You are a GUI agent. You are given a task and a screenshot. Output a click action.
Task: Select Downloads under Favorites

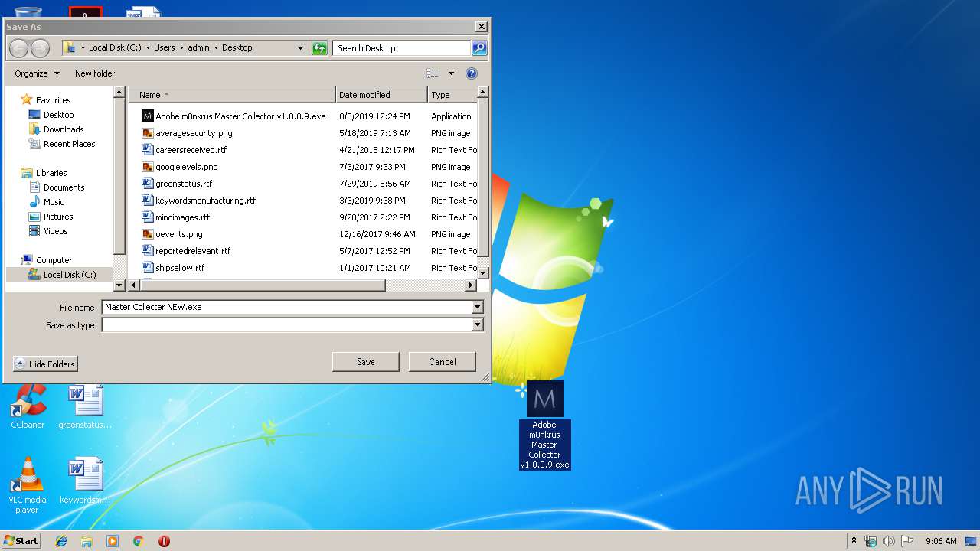[x=64, y=129]
